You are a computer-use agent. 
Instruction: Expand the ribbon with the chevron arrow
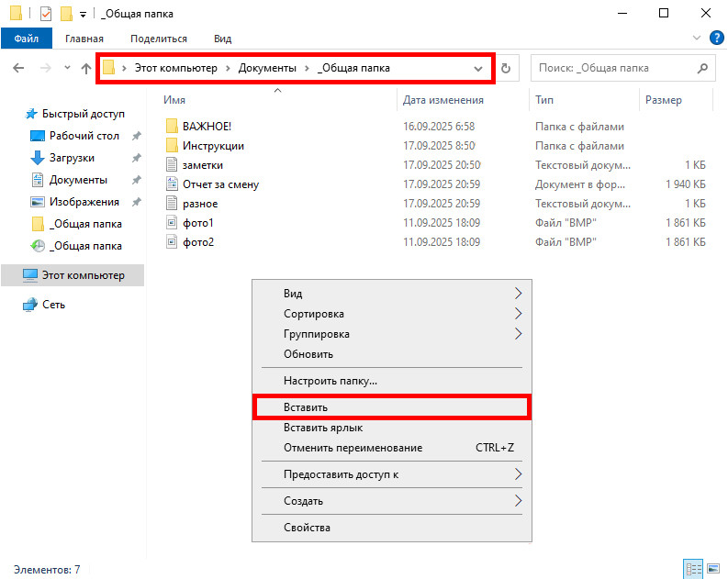click(x=695, y=39)
